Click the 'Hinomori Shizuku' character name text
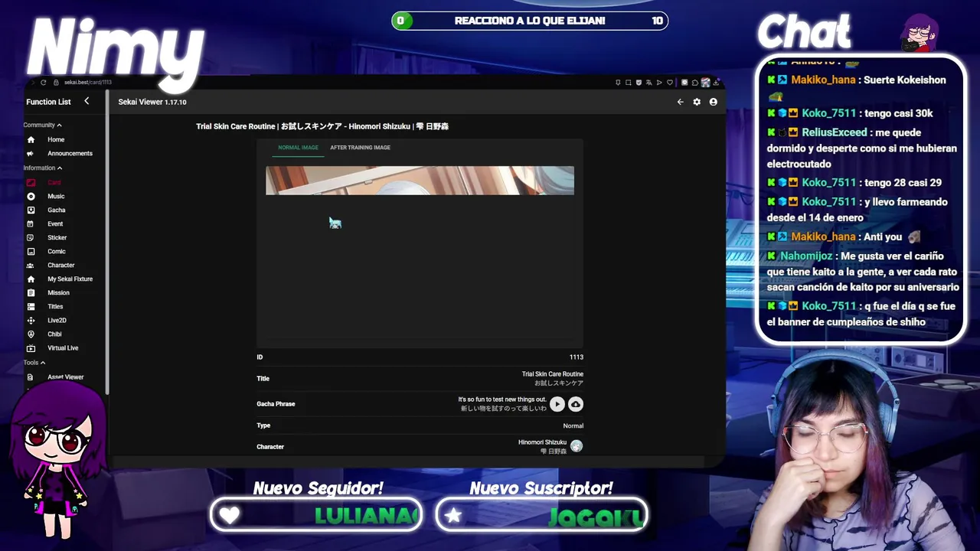 coord(542,442)
